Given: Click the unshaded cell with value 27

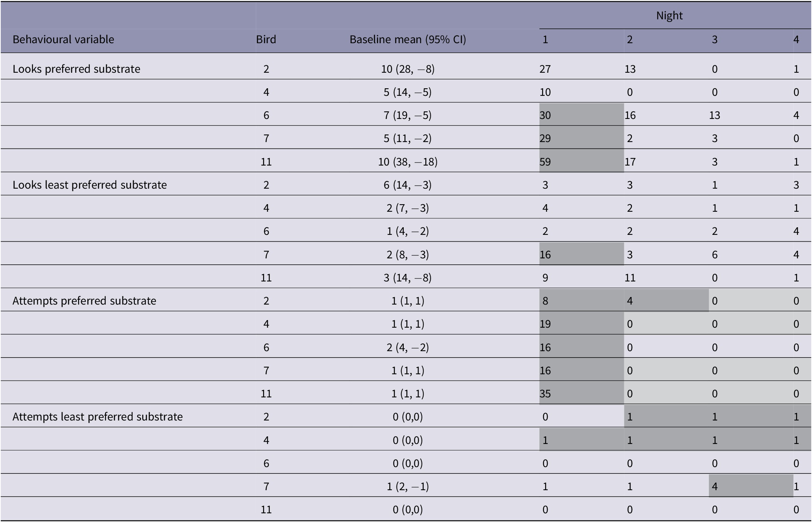Looking at the screenshot, I should pyautogui.click(x=545, y=69).
